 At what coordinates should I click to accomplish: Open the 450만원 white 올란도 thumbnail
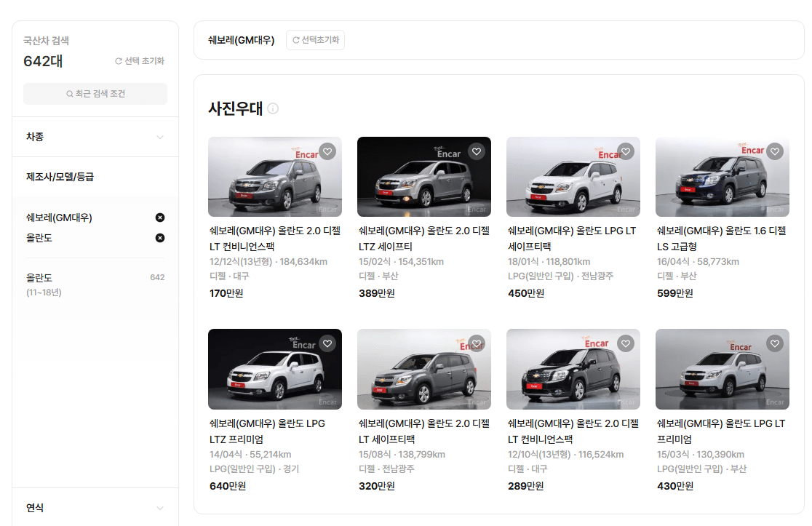click(x=573, y=177)
